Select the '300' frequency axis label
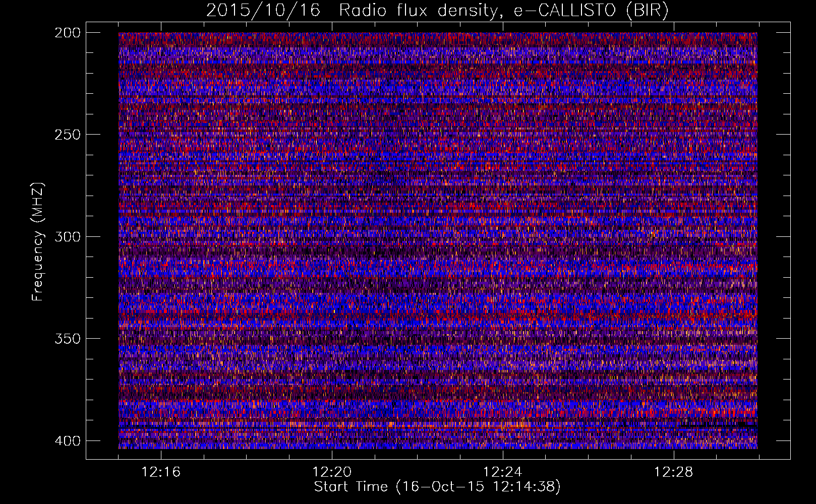The height and width of the screenshot is (504, 816). click(68, 236)
